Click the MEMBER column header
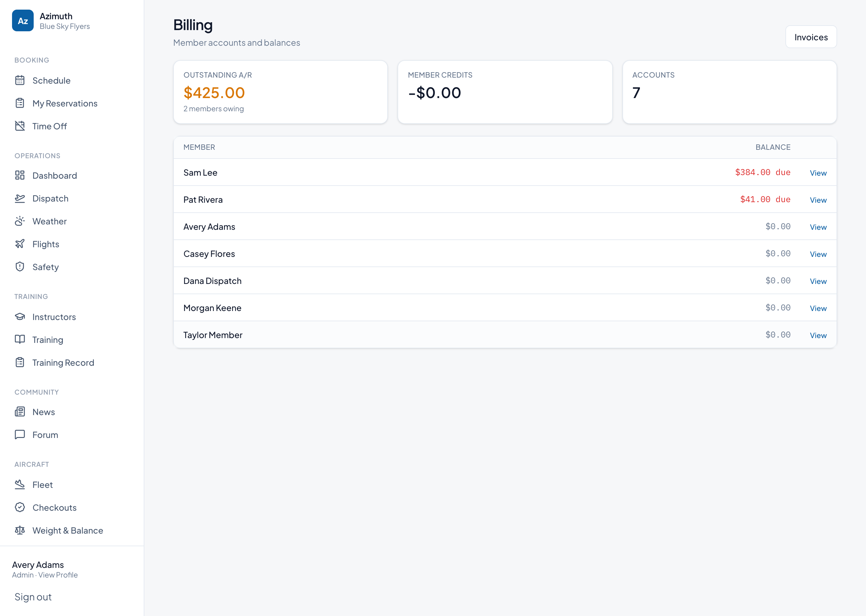 coord(199,147)
